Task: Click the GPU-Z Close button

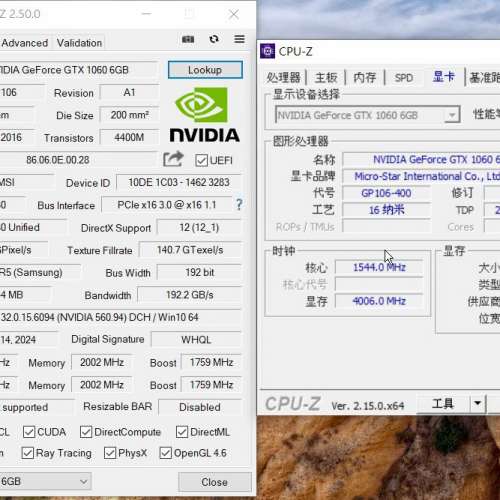Action: [x=214, y=482]
